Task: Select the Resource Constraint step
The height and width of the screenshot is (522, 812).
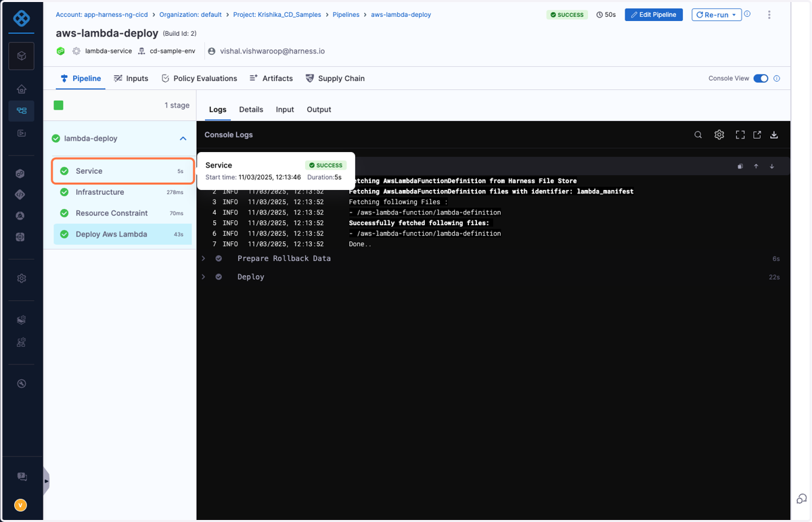Action: click(122, 213)
